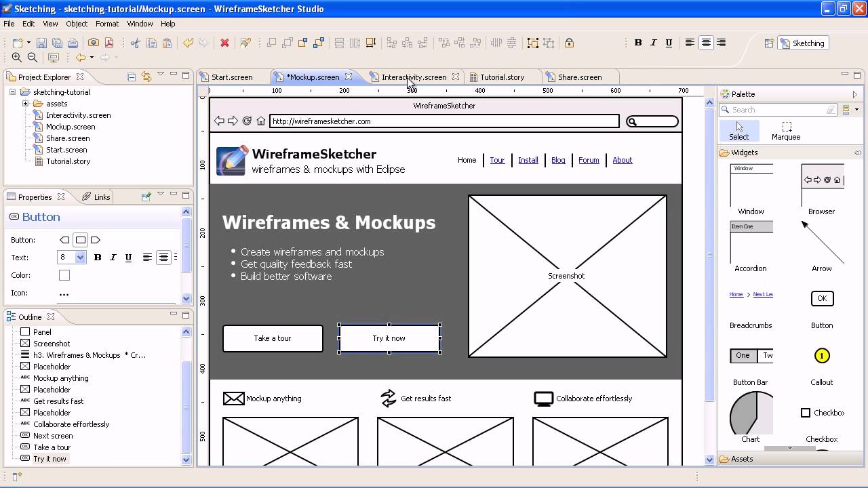The width and height of the screenshot is (868, 488).
Task: Open the Project Explorer view menu triangle
Action: click(161, 75)
